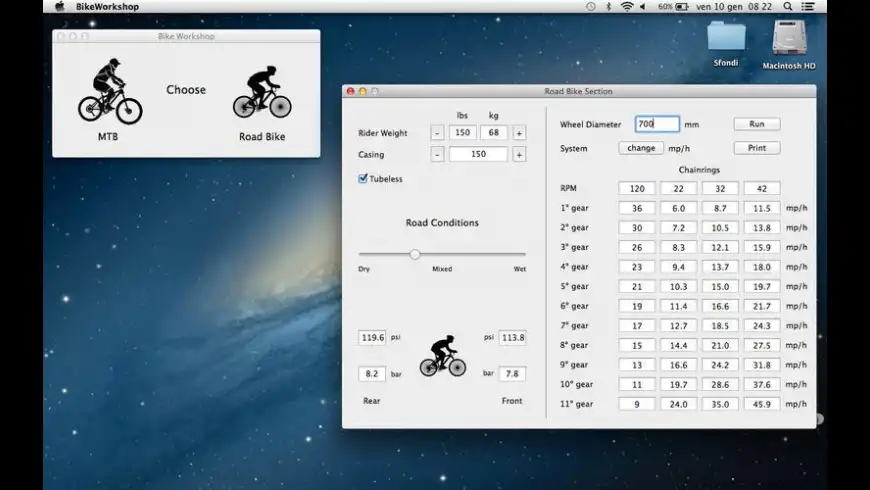
Task: Increase Rider Weight with plus button
Action: (x=519, y=133)
